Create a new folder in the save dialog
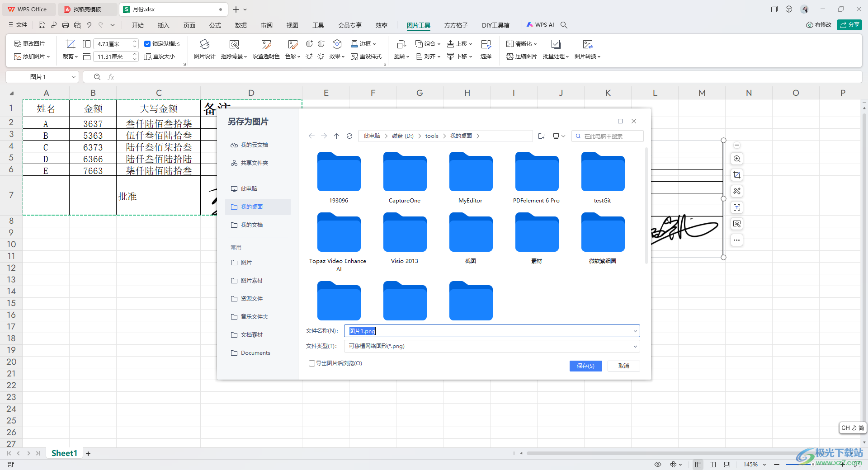This screenshot has width=868, height=470. pyautogui.click(x=541, y=136)
